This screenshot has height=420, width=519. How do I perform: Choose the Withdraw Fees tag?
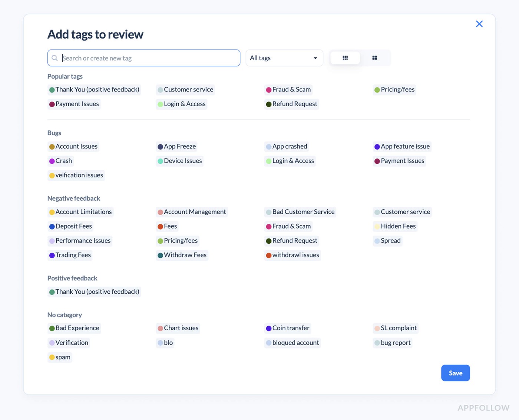(x=182, y=255)
